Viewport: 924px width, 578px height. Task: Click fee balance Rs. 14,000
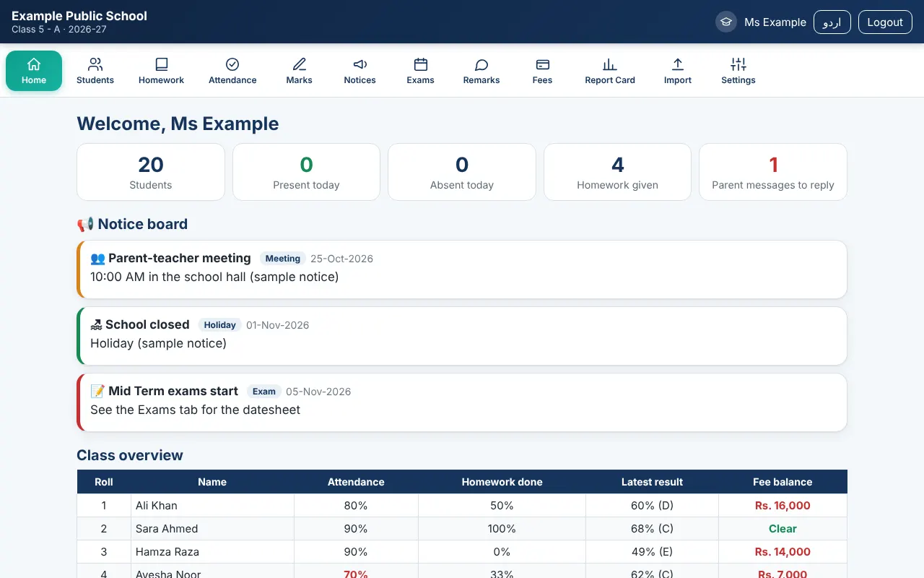click(x=783, y=552)
